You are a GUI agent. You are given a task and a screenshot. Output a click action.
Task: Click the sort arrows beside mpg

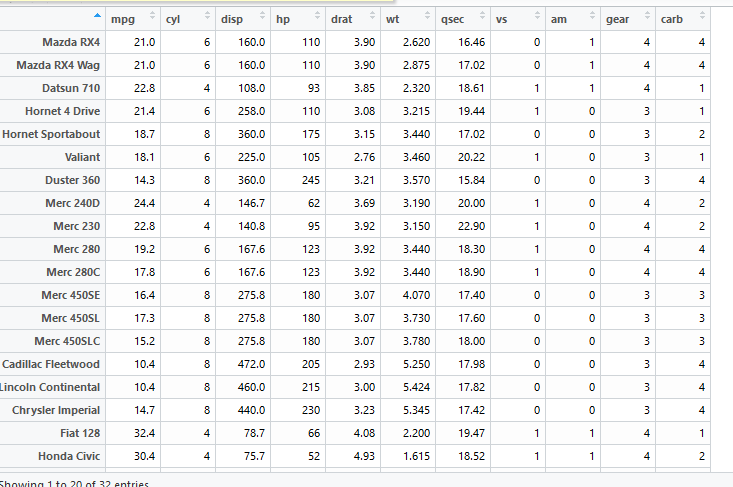(x=152, y=17)
